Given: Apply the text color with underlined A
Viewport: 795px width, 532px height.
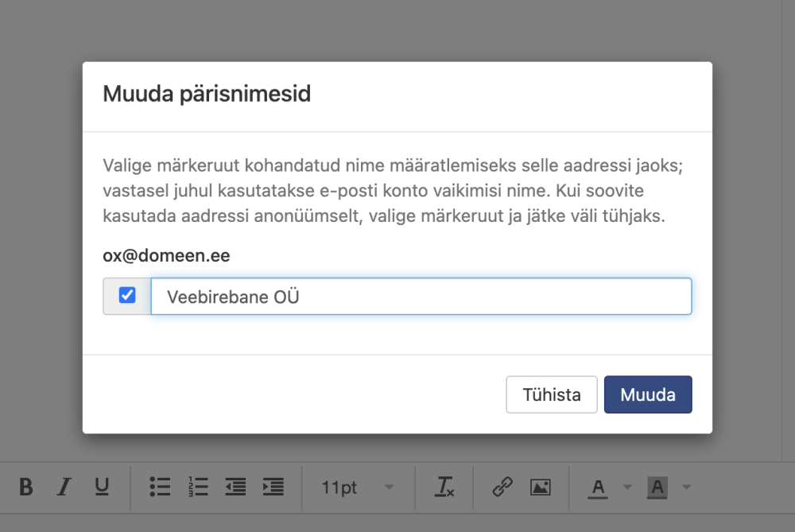Looking at the screenshot, I should 599,487.
